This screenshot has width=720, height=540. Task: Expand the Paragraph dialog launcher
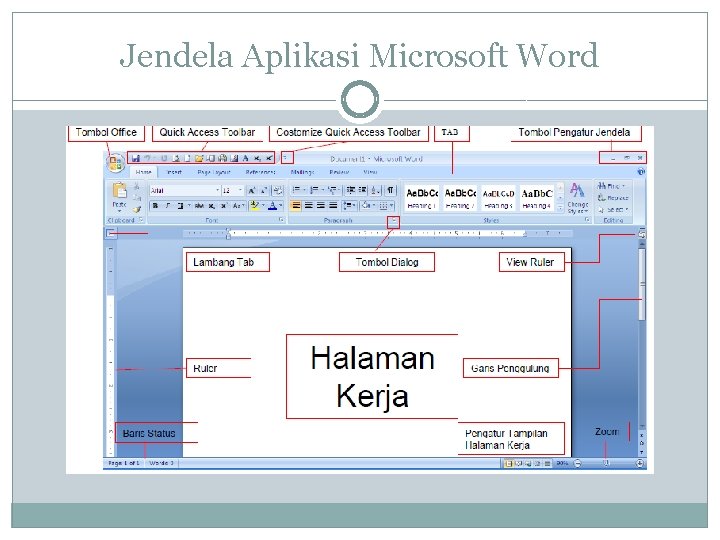pos(394,221)
